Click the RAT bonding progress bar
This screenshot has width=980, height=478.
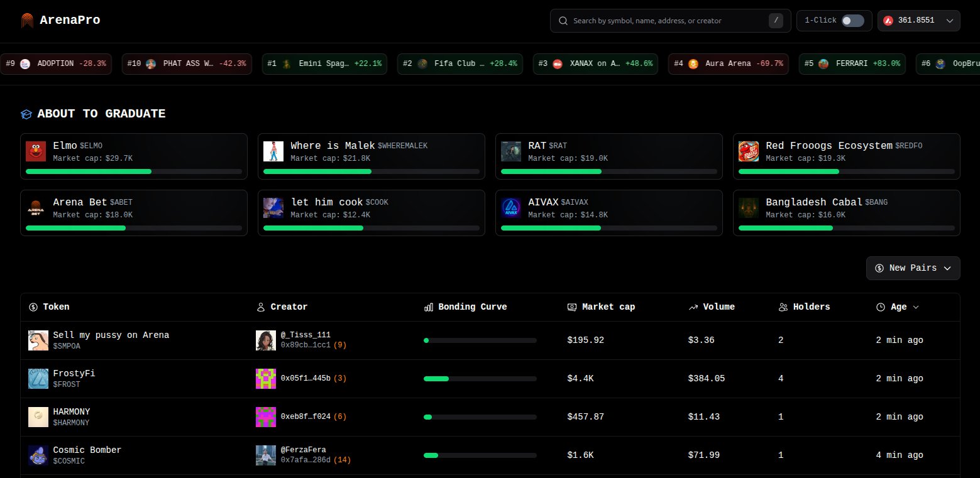pos(608,171)
